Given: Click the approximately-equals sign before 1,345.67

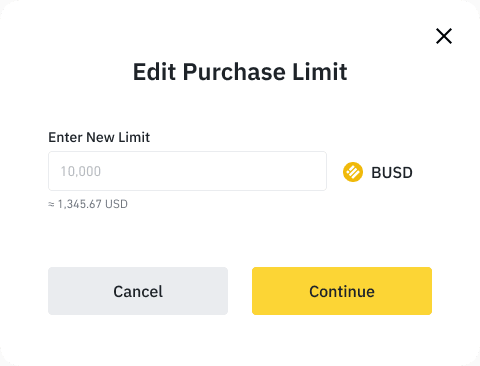Looking at the screenshot, I should tap(51, 204).
